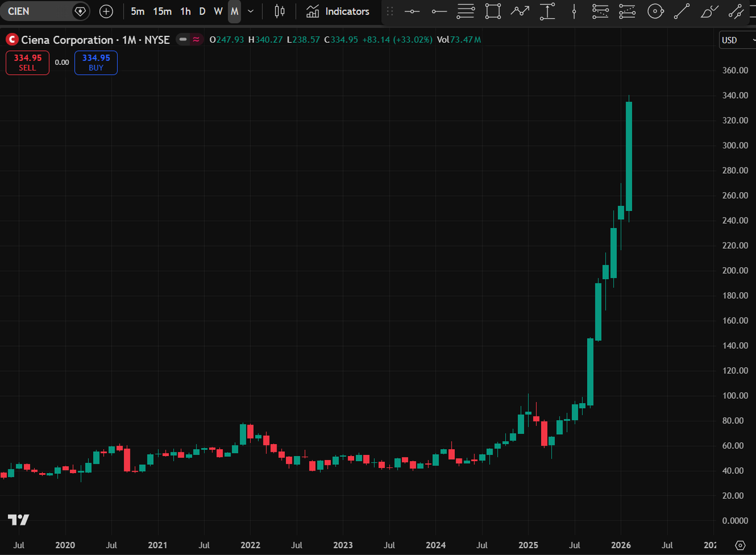Viewport: 756px width, 555px height.
Task: Select the Brush drawing tool
Action: click(707, 11)
